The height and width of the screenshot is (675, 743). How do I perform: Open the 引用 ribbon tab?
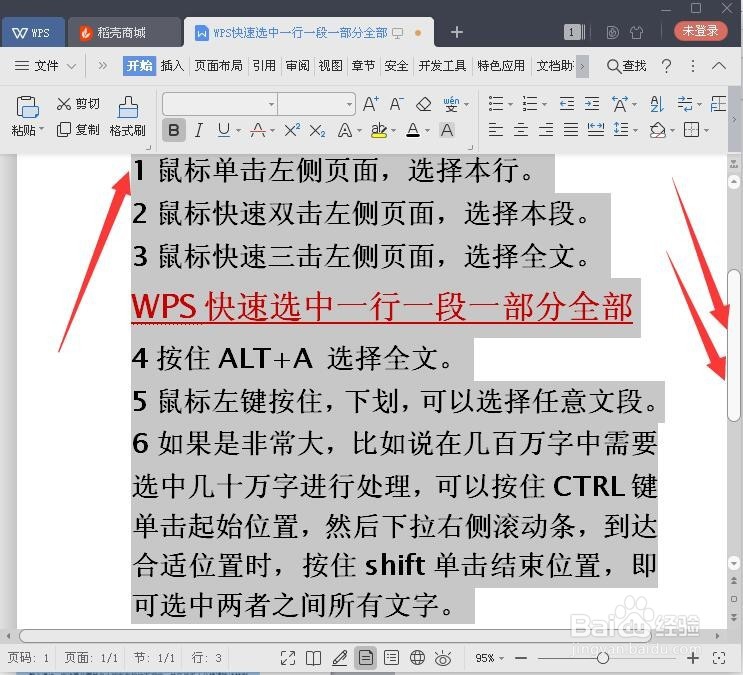click(264, 65)
